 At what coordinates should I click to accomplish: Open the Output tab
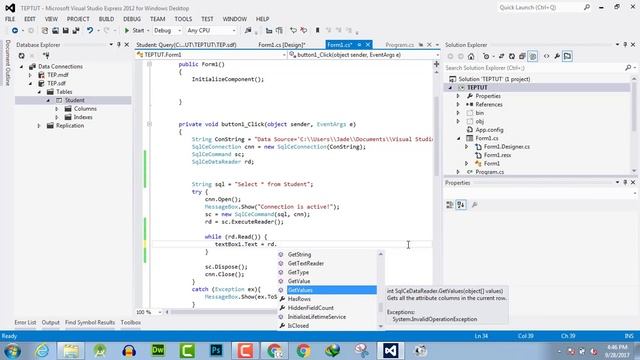pos(51,322)
